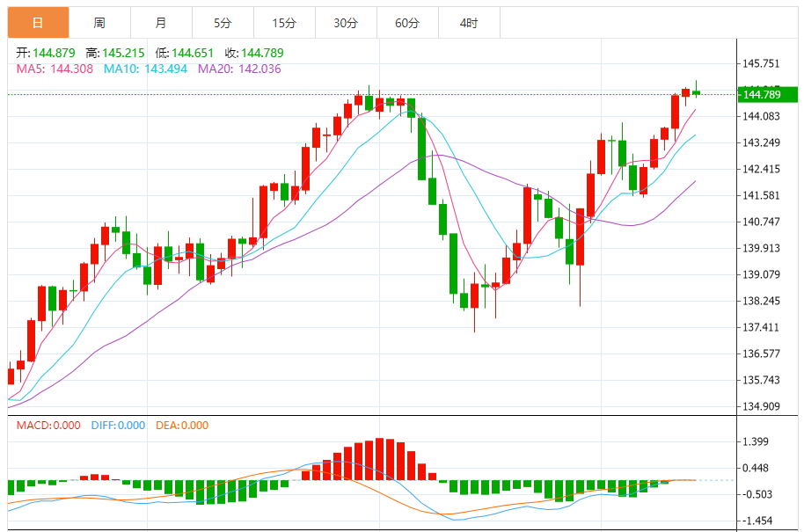Switch to the 月 monthly tab

(x=161, y=23)
